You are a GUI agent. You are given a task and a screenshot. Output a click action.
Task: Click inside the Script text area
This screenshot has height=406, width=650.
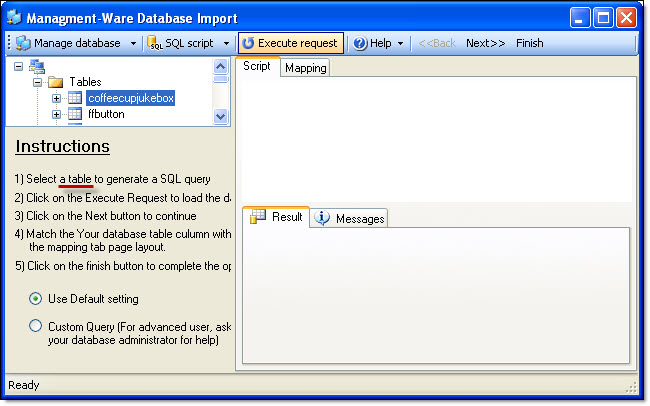pyautogui.click(x=437, y=140)
